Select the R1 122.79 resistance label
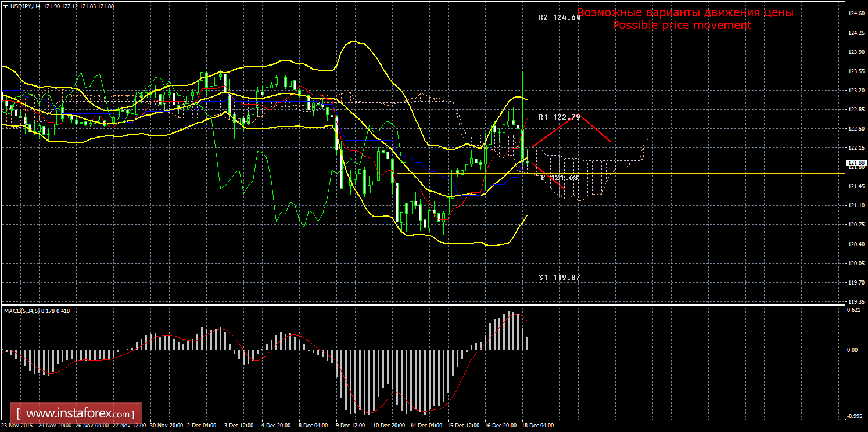The image size is (868, 432). (x=559, y=117)
